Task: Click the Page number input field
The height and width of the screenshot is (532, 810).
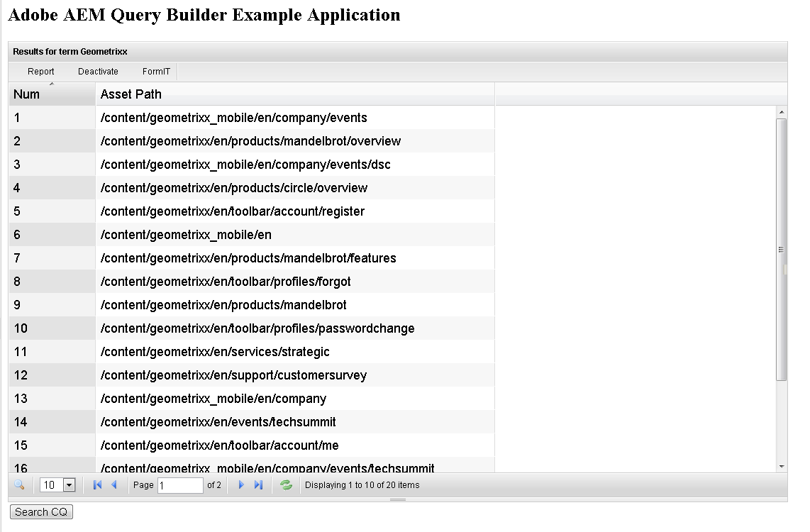Action: click(x=180, y=485)
